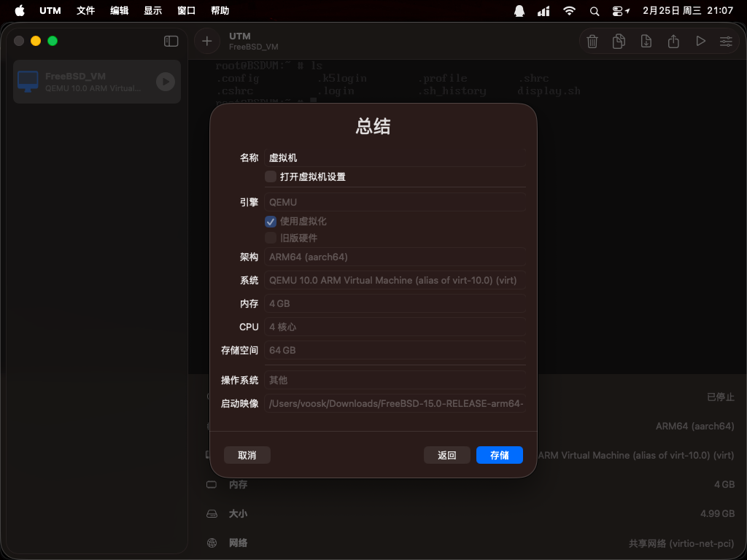747x560 pixels.
Task: Click the 总结 dialog title
Action: pyautogui.click(x=373, y=127)
